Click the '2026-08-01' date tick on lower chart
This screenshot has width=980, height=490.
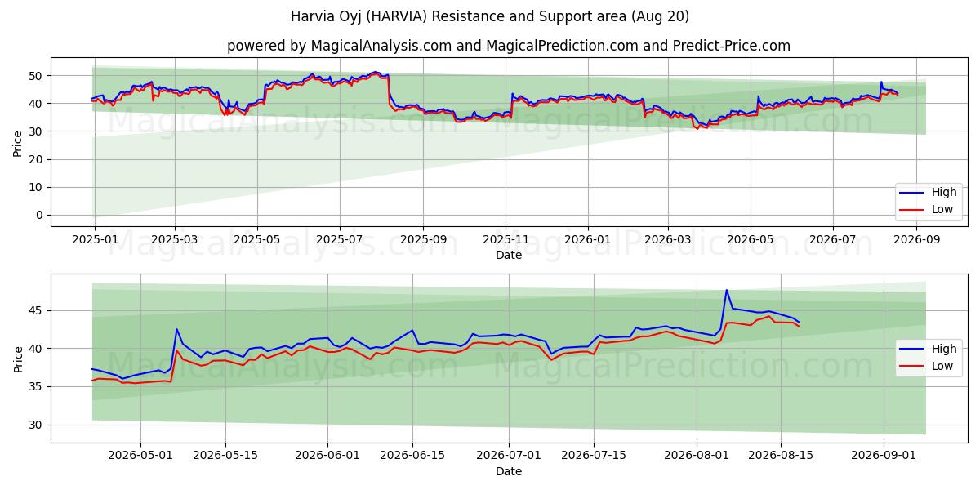pyautogui.click(x=696, y=457)
